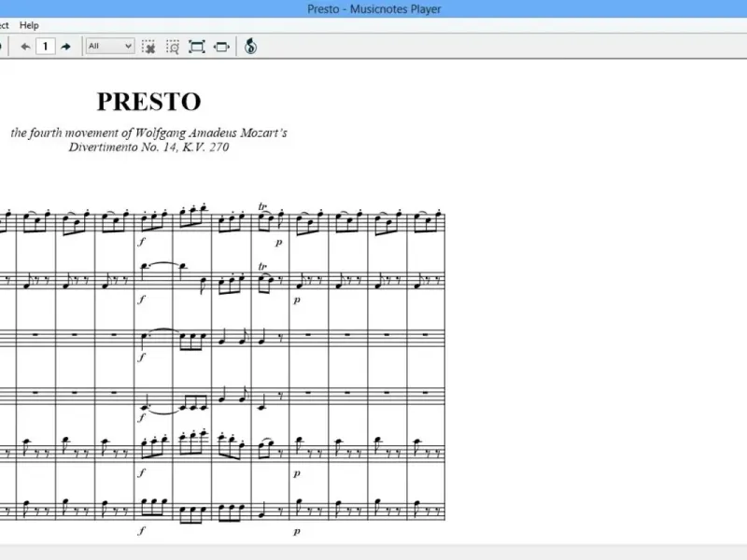The height and width of the screenshot is (560, 747).
Task: Go to the previous page arrow
Action: coord(26,47)
